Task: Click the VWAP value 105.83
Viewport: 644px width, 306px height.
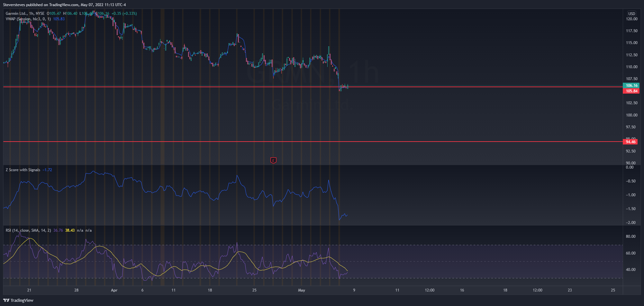Action: point(59,19)
